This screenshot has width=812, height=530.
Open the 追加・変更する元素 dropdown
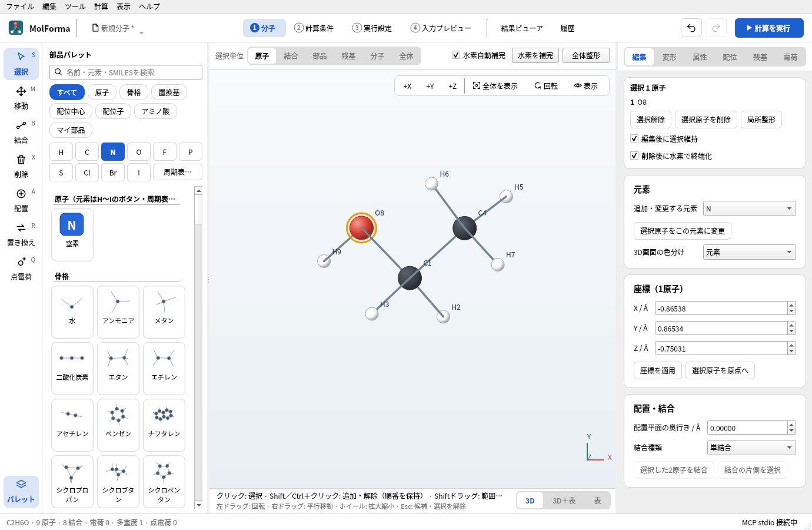point(750,208)
